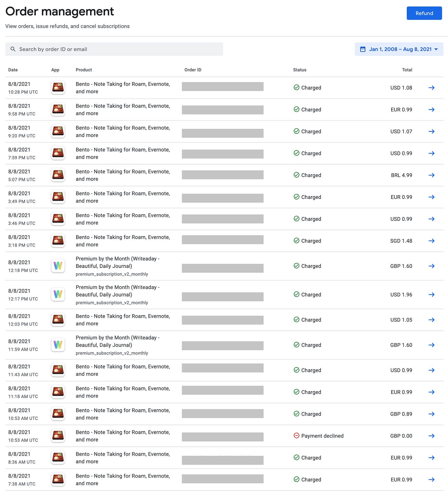Screen dimensions: 448x495
Task: Click the Payment declined status text
Action: tap(322, 436)
